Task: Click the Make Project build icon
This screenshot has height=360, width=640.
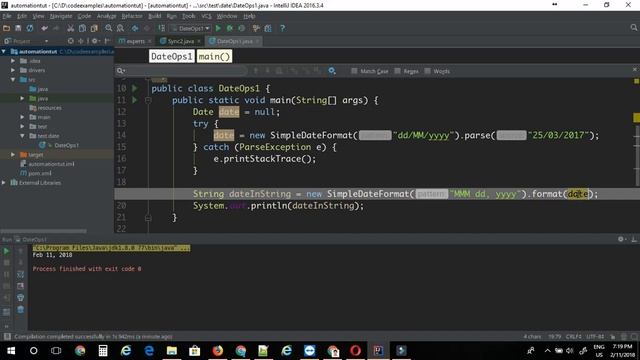Action: coord(162,28)
